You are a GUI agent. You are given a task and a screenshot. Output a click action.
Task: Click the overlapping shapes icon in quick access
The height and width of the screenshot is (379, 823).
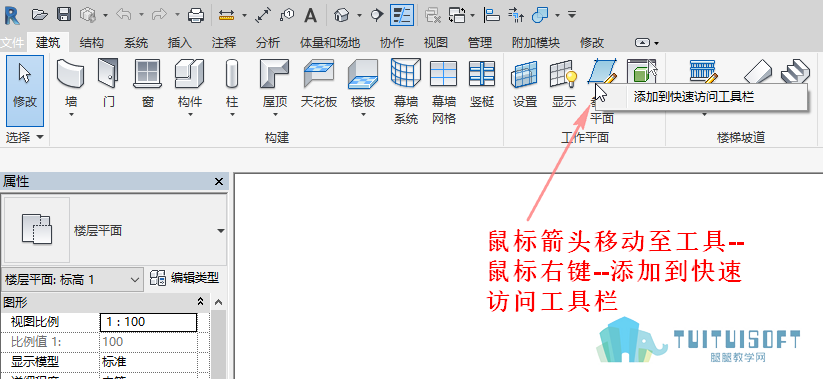[540, 16]
